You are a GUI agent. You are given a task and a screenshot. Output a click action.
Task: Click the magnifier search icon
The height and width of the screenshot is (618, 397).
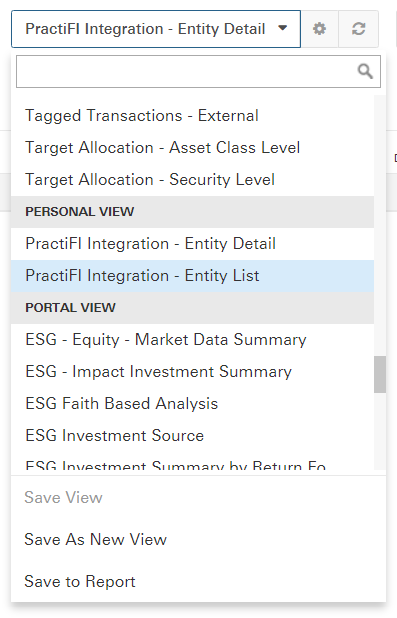click(365, 71)
